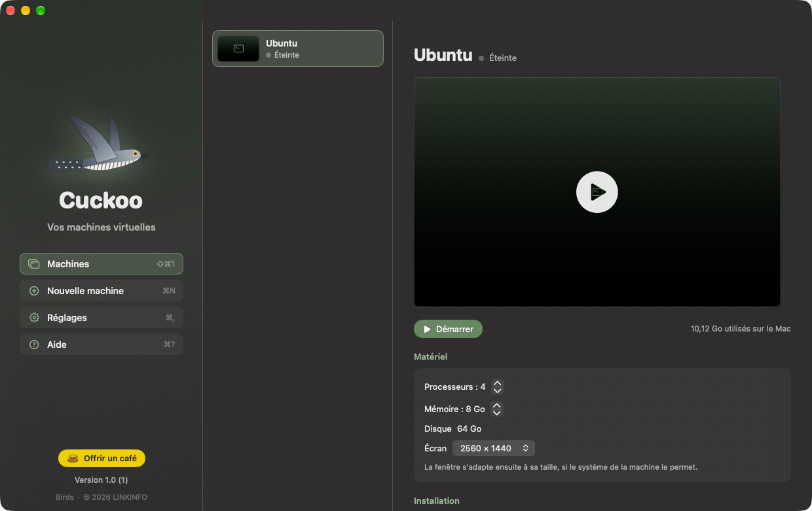Click the Éteinte status next to the Ubuntu heading
812x511 pixels.
coord(498,58)
